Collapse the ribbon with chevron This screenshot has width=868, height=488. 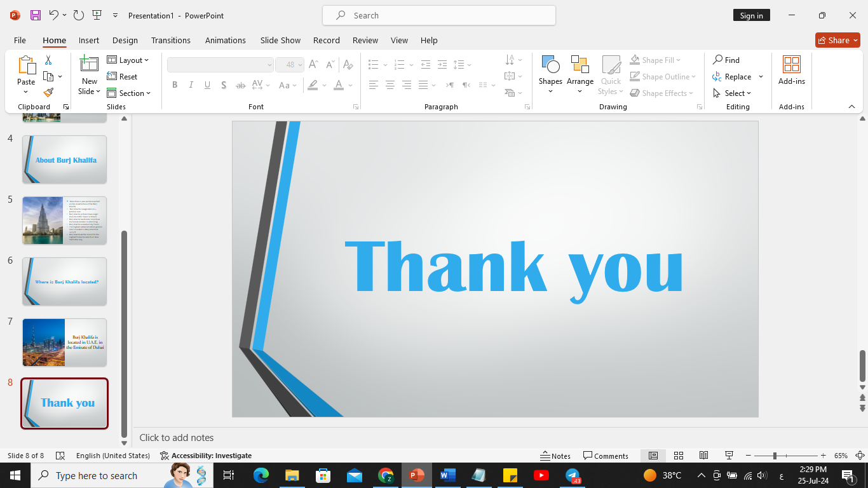click(852, 107)
